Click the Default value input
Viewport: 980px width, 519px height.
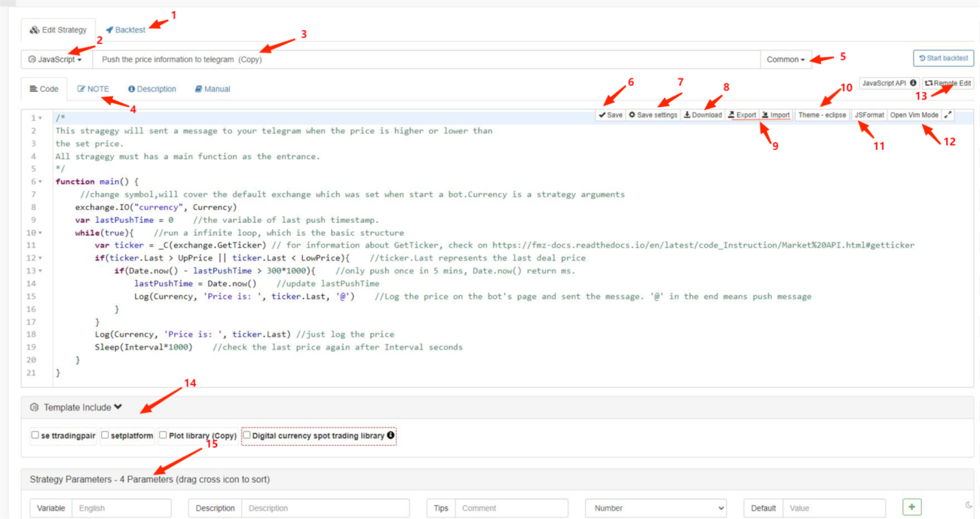click(834, 508)
